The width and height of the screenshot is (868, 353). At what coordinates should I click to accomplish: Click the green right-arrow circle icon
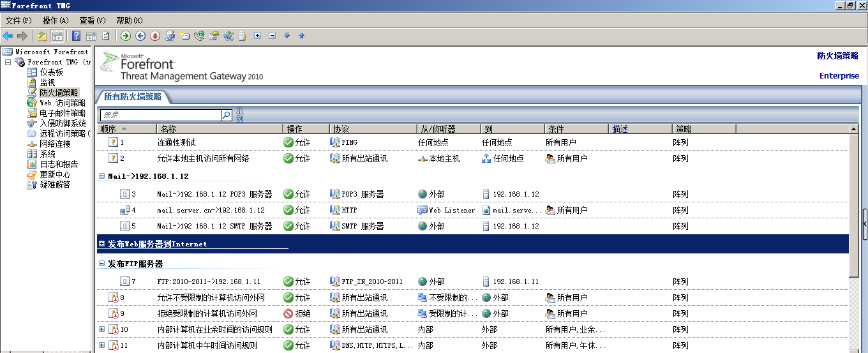click(x=126, y=36)
